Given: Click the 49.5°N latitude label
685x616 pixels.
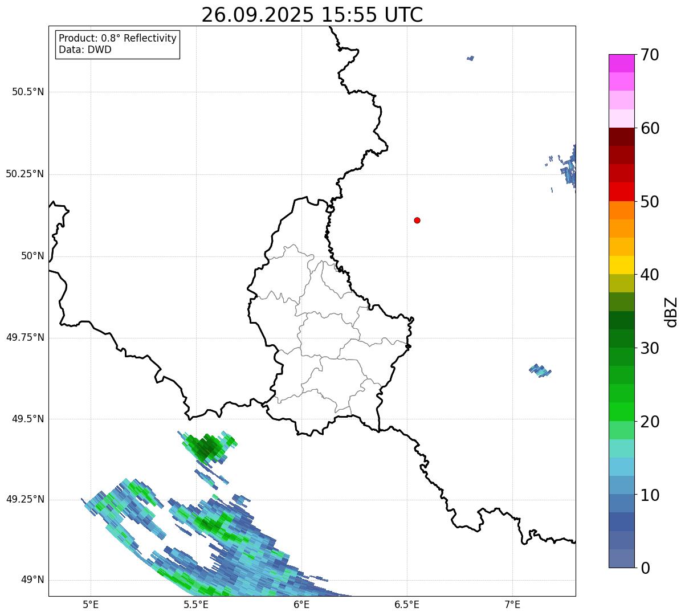Looking at the screenshot, I should coord(28,419).
